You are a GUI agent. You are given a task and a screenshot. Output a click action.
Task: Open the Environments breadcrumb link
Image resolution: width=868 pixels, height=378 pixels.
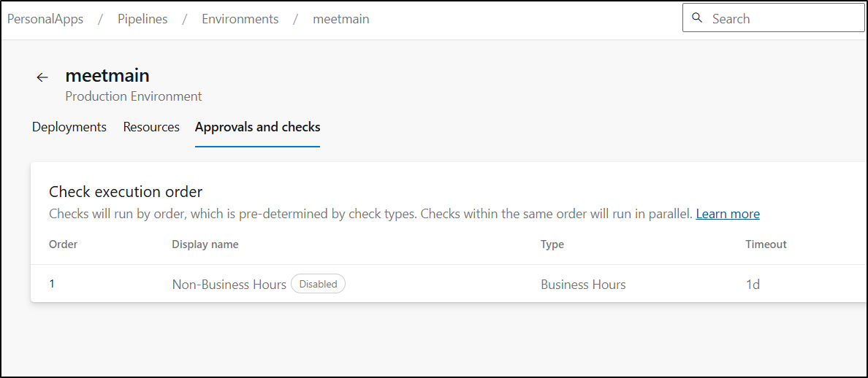point(240,19)
